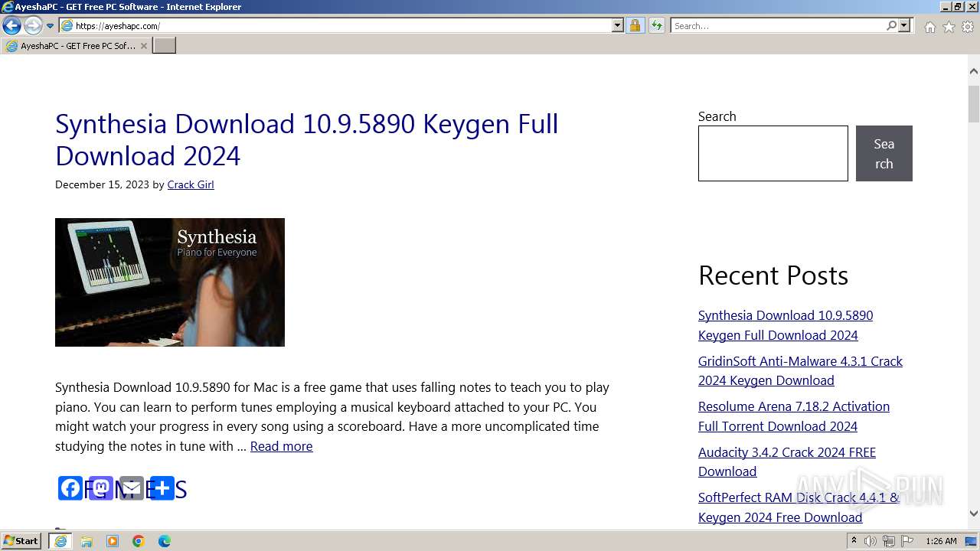The width and height of the screenshot is (980, 551).
Task: Click the Synthesia piano thumbnail image
Action: point(170,282)
